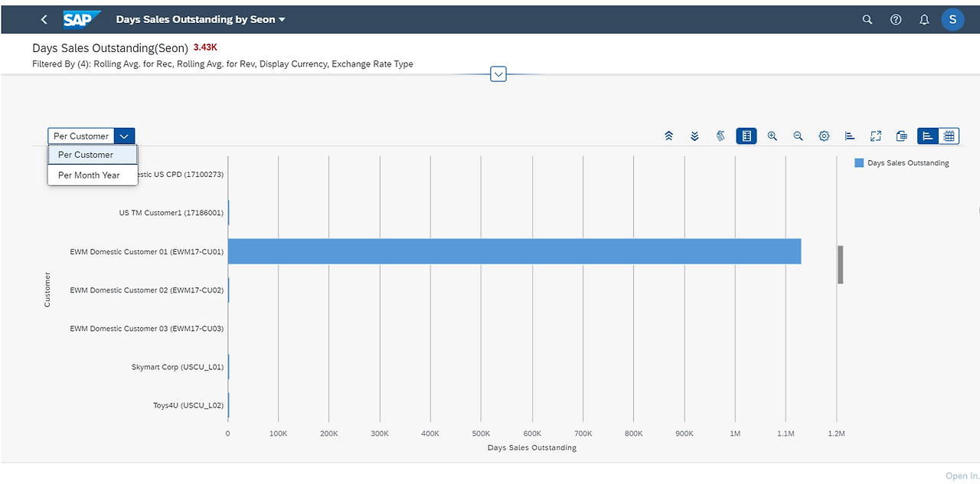The width and height of the screenshot is (980, 484).
Task: Switch to table view
Action: (949, 136)
